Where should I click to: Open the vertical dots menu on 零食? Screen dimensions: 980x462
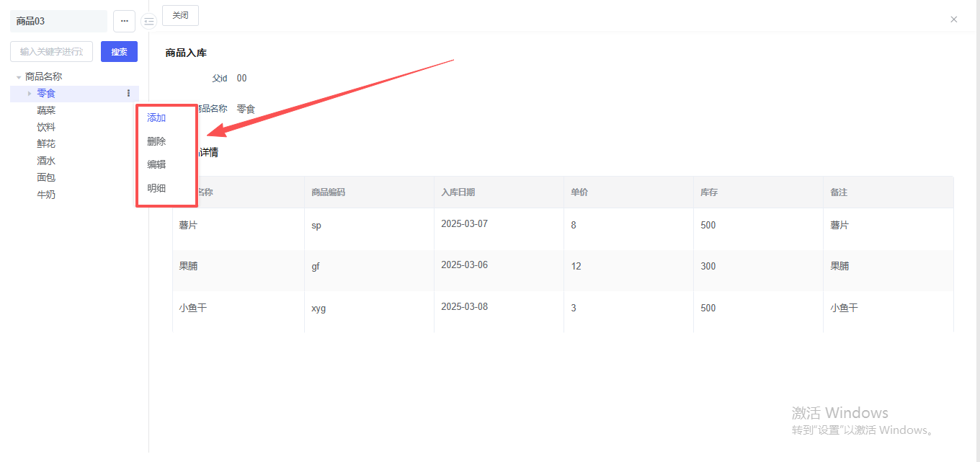[x=129, y=93]
